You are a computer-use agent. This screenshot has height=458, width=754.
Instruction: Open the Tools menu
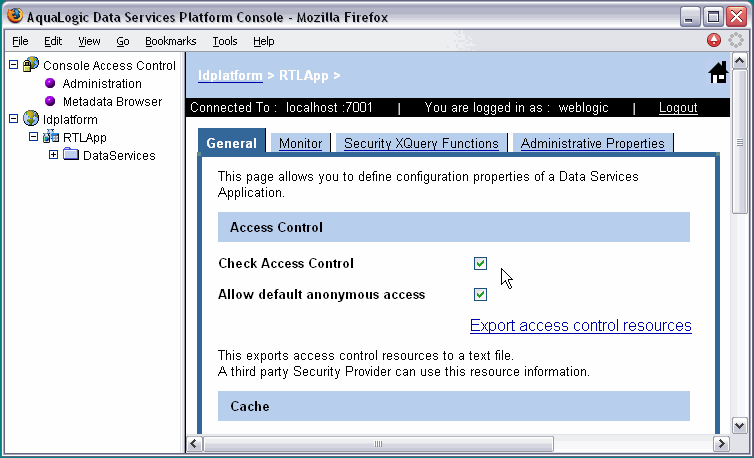point(225,41)
